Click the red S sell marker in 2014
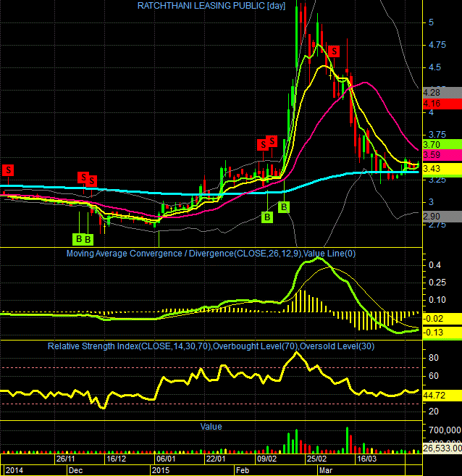462x476 pixels. (8, 170)
